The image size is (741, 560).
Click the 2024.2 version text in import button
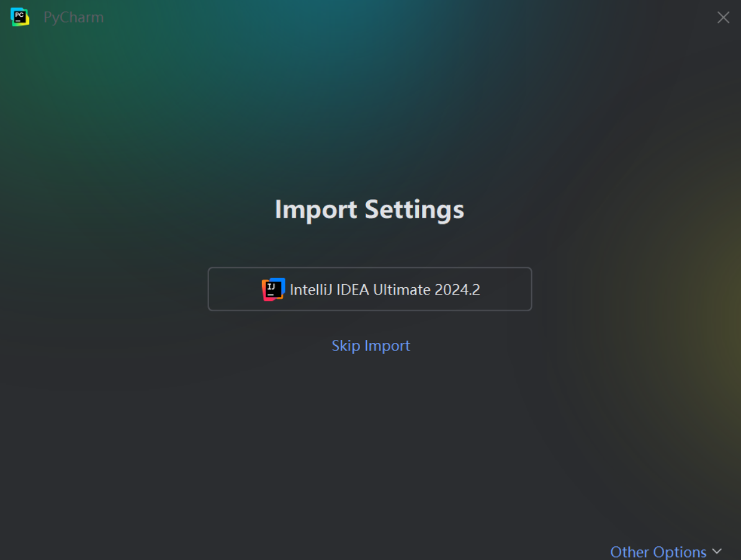[457, 290]
